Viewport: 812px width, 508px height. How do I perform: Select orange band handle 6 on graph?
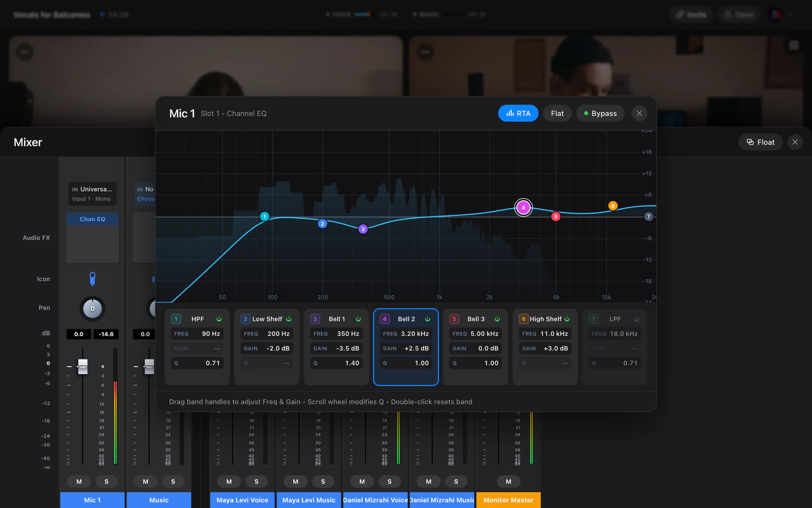[613, 206]
